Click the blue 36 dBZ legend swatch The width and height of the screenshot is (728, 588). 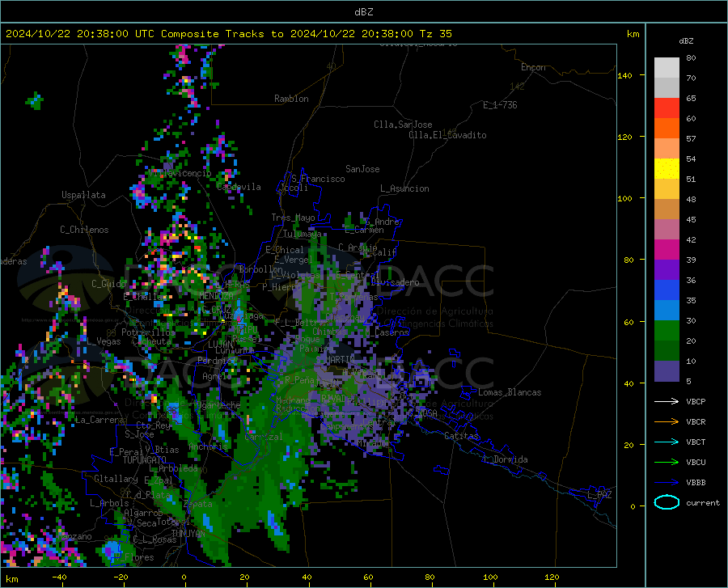pos(667,290)
